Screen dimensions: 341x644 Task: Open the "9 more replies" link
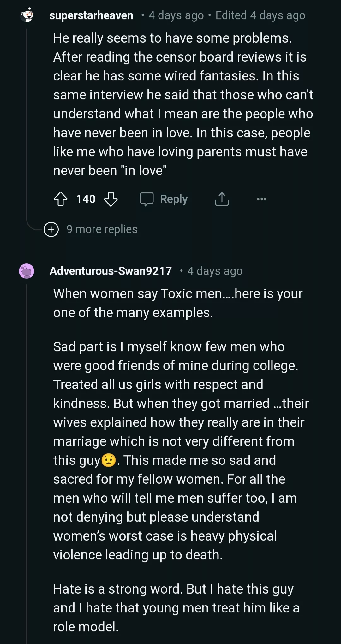(102, 229)
